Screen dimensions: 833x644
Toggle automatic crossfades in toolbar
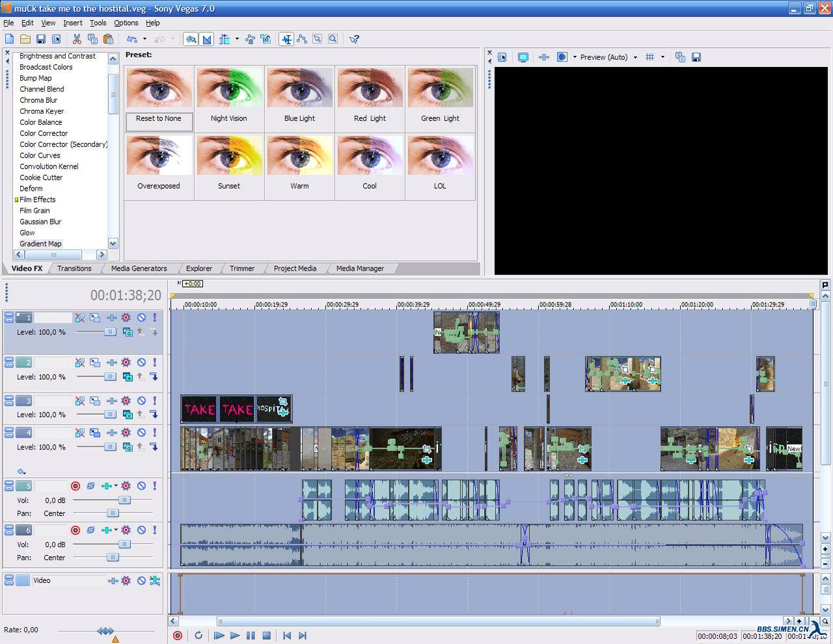(x=207, y=39)
